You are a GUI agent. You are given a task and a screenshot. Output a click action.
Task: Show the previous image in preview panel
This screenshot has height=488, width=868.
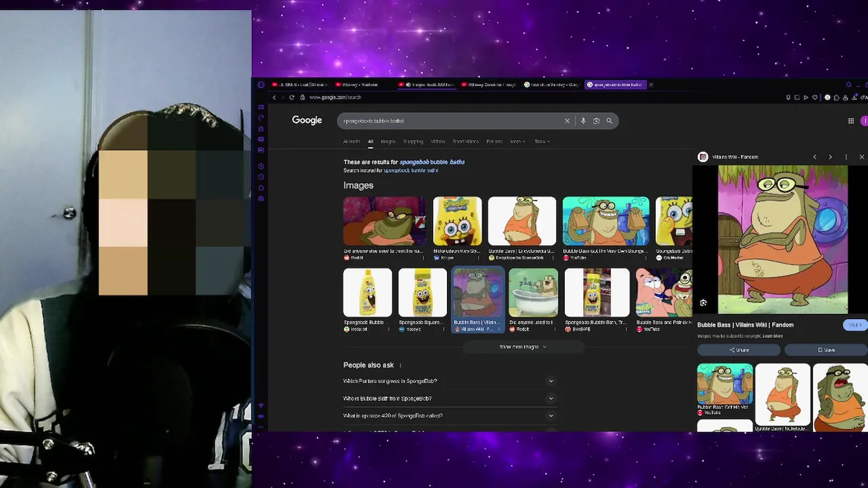coord(814,157)
